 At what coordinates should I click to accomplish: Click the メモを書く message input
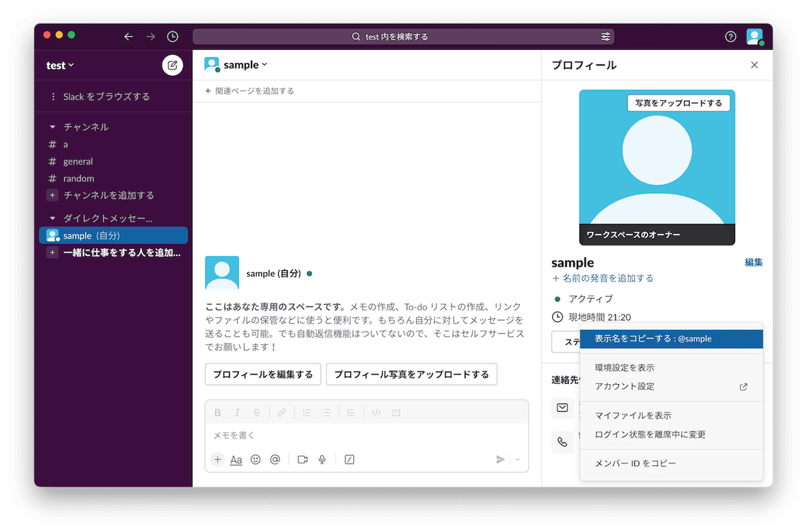pos(367,436)
